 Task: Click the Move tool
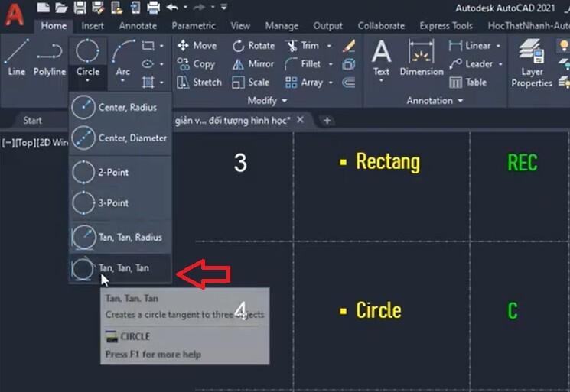[x=197, y=46]
